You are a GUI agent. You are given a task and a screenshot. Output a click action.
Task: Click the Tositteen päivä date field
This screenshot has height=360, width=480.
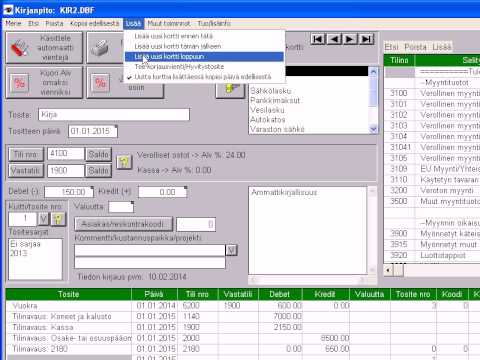[x=93, y=131]
